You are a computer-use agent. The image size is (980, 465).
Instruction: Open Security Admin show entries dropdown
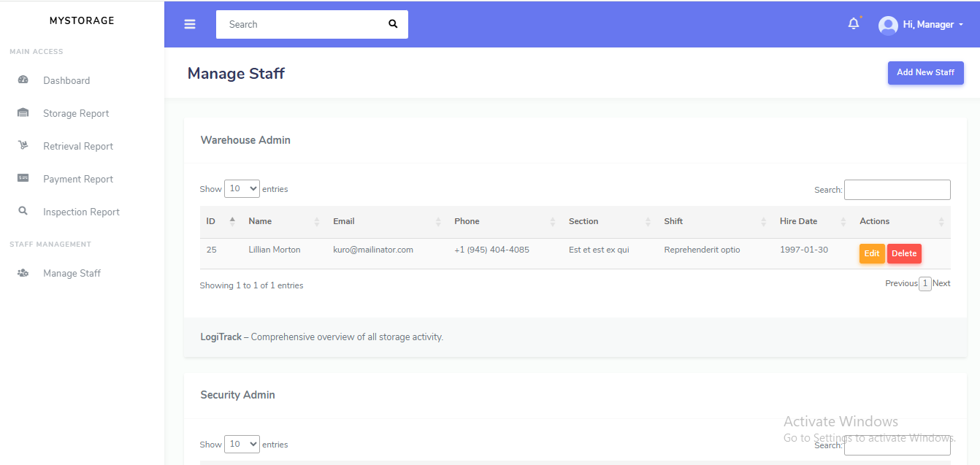coord(242,444)
